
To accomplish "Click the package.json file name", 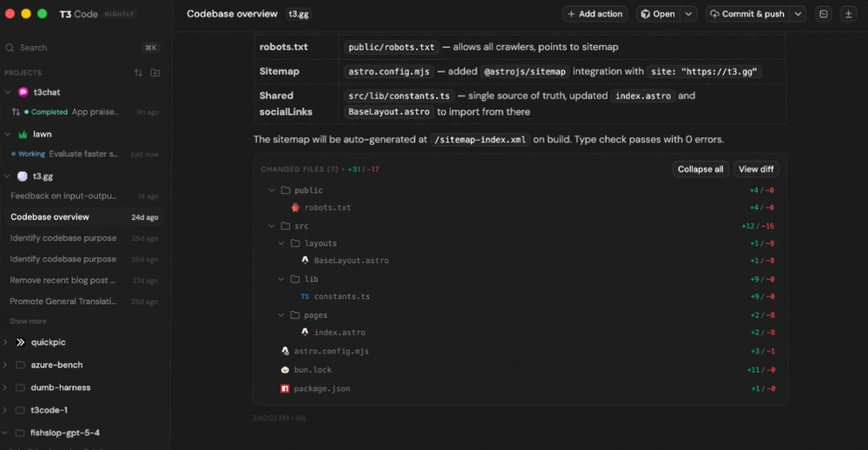I will click(322, 388).
